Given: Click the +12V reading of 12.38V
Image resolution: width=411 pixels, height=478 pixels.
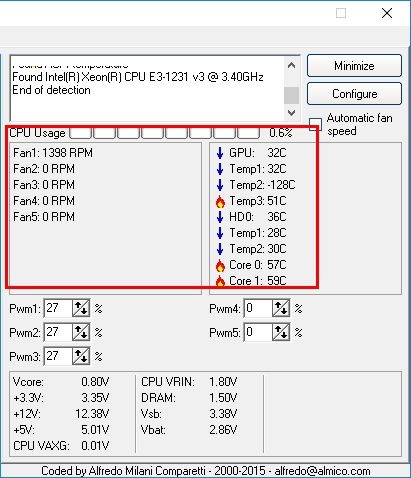Looking at the screenshot, I should 92,414.
